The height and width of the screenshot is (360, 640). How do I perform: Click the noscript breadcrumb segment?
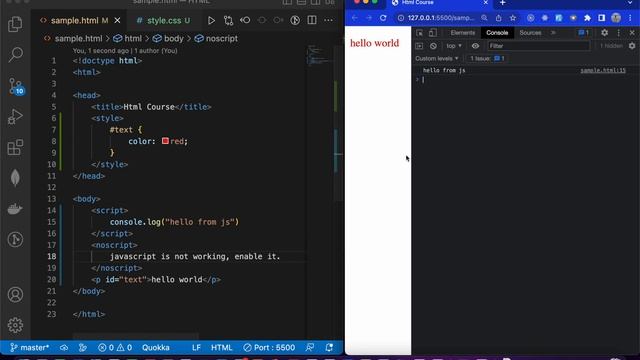216,38
